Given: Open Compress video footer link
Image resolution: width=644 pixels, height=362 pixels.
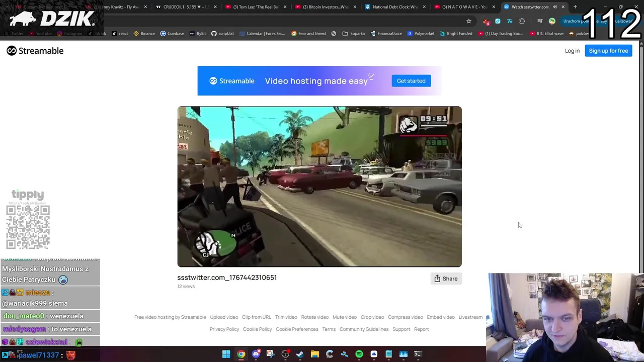Looking at the screenshot, I should (x=406, y=317).
